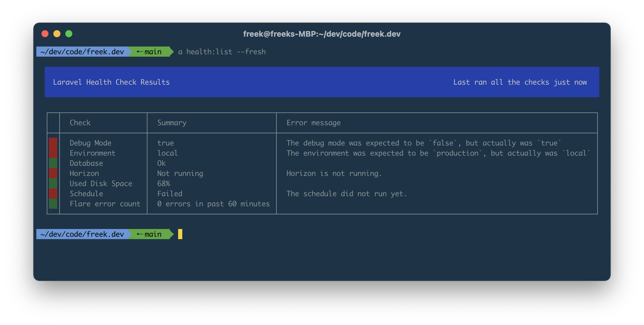
Task: Click the yellow terminal cursor block
Action: click(180, 234)
